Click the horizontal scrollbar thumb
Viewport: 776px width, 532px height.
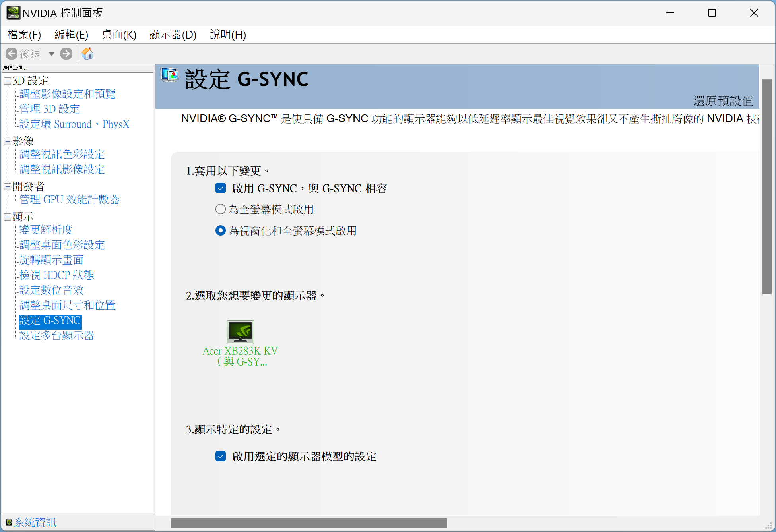[309, 523]
